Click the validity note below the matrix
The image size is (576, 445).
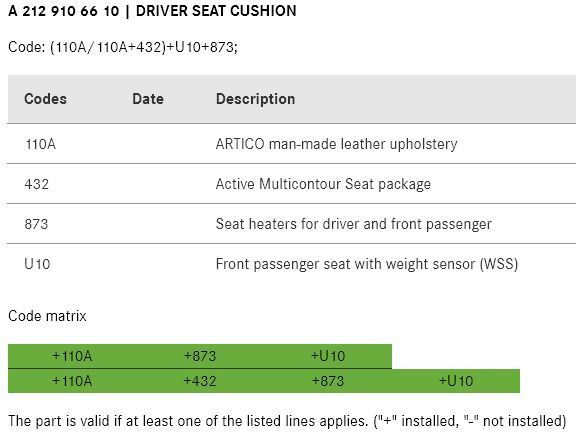(287, 421)
